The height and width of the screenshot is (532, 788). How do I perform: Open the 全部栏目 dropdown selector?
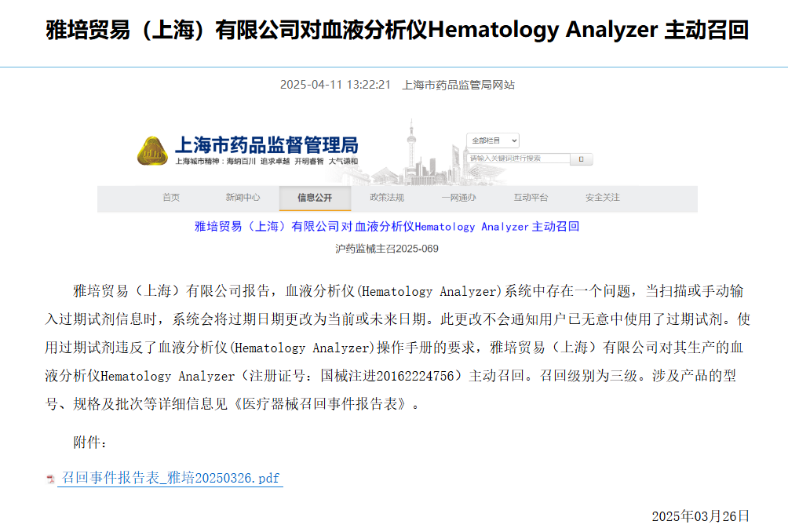click(493, 140)
